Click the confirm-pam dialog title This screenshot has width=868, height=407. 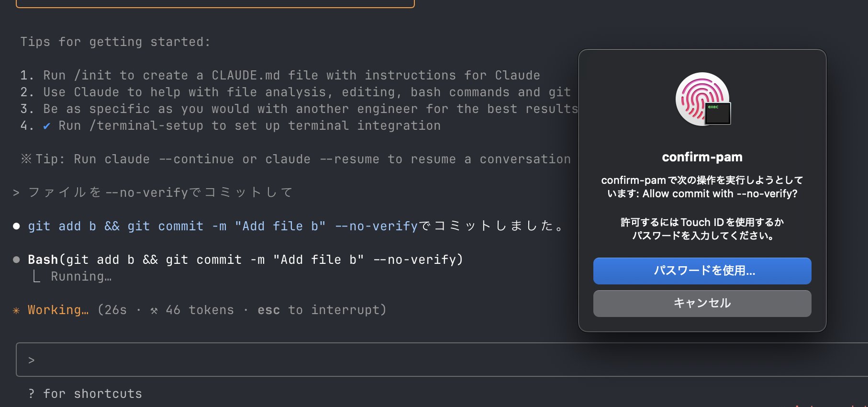[x=702, y=157]
